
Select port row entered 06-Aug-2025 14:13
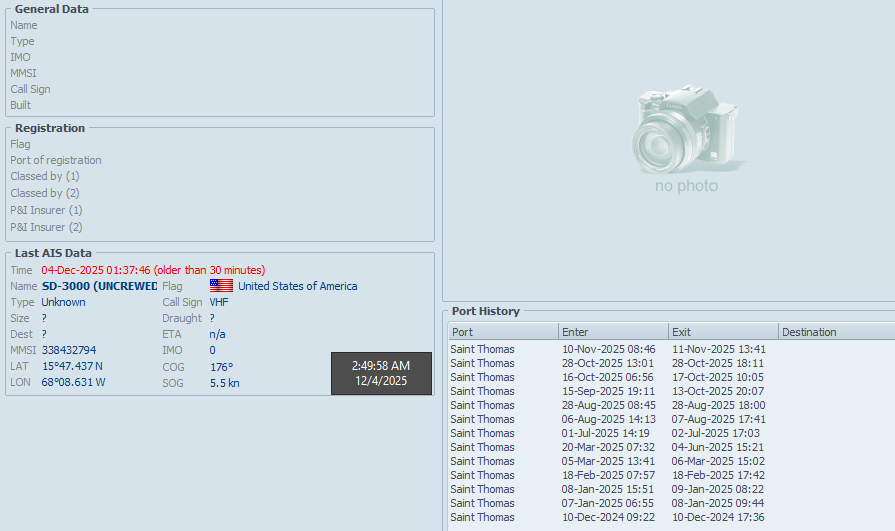coord(671,419)
